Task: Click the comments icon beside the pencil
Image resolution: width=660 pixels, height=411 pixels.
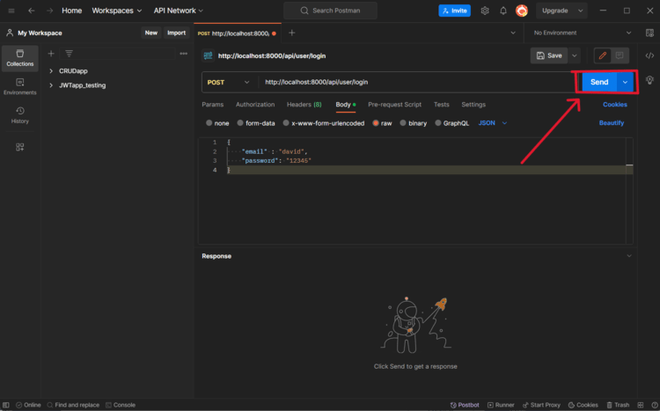Action: click(x=620, y=56)
